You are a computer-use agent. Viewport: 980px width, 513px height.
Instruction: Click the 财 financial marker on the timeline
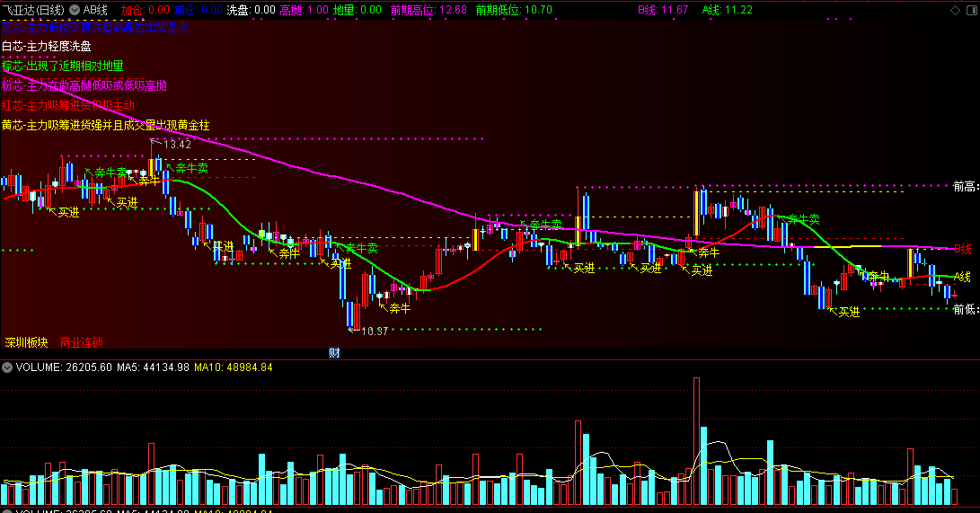pyautogui.click(x=334, y=353)
